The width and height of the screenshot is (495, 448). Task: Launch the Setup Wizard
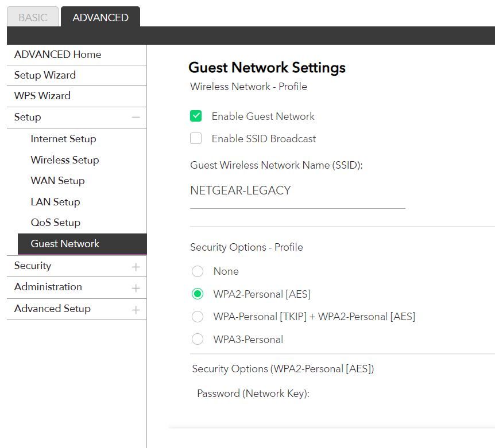[x=45, y=75]
